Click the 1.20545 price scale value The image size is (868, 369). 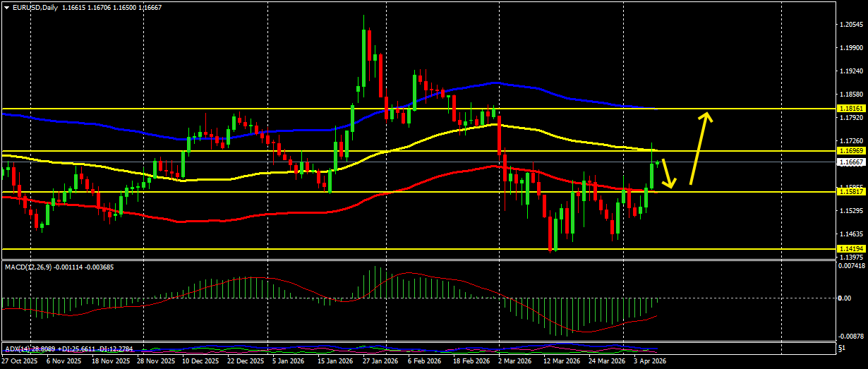tap(852, 25)
